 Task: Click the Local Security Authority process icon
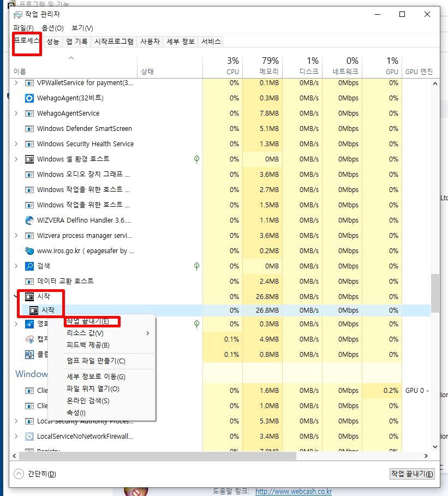[x=29, y=421]
